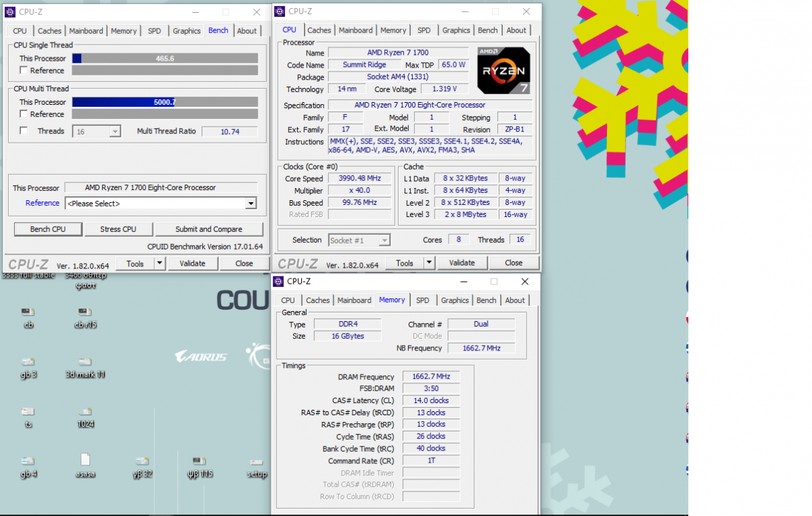The width and height of the screenshot is (812, 516).
Task: Enable the Multi Thread Reference checkbox
Action: click(x=24, y=114)
